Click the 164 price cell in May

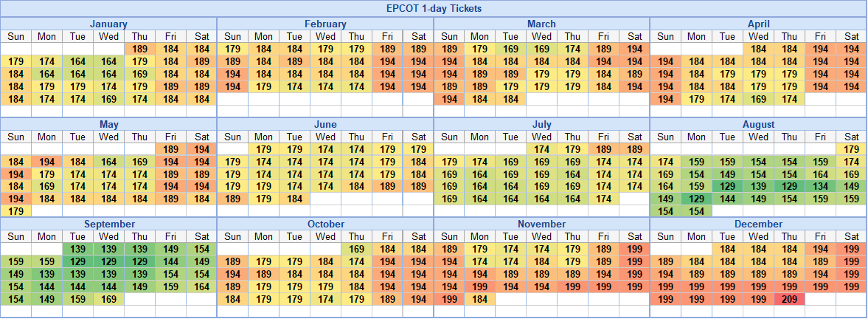109,162
